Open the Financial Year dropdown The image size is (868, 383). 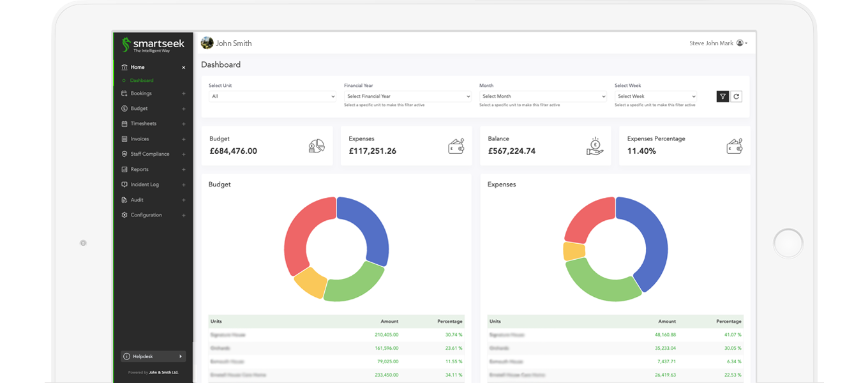pyautogui.click(x=407, y=96)
